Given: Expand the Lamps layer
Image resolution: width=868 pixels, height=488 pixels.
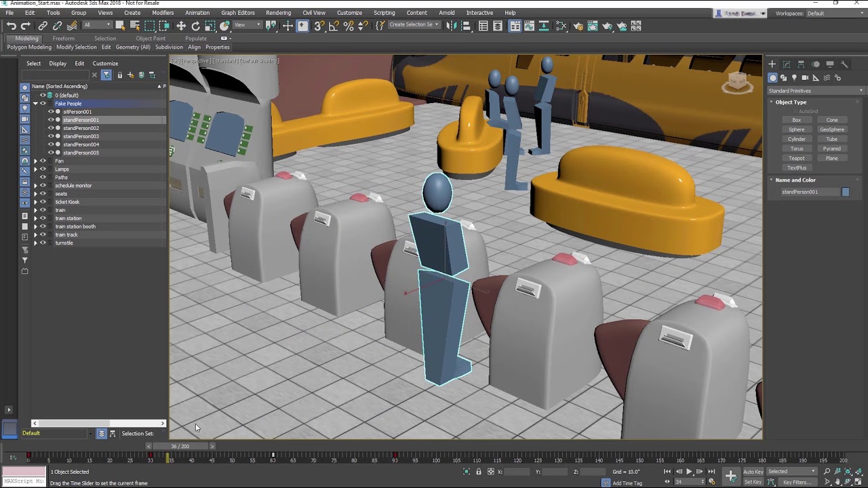Looking at the screenshot, I should 35,169.
